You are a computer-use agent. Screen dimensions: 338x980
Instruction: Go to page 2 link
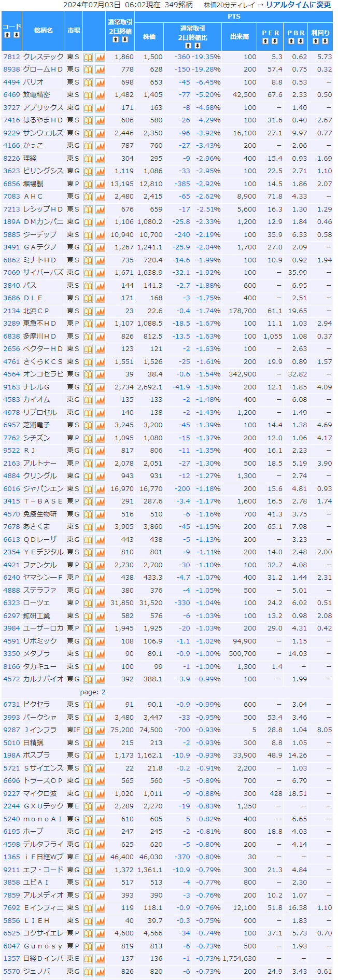(103, 692)
